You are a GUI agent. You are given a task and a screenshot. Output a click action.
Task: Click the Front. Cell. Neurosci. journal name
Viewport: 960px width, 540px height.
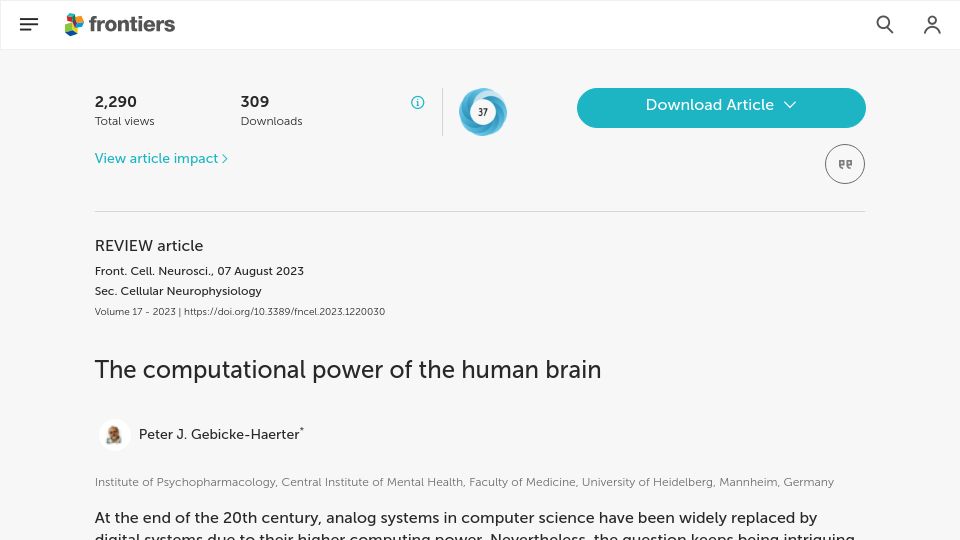154,271
